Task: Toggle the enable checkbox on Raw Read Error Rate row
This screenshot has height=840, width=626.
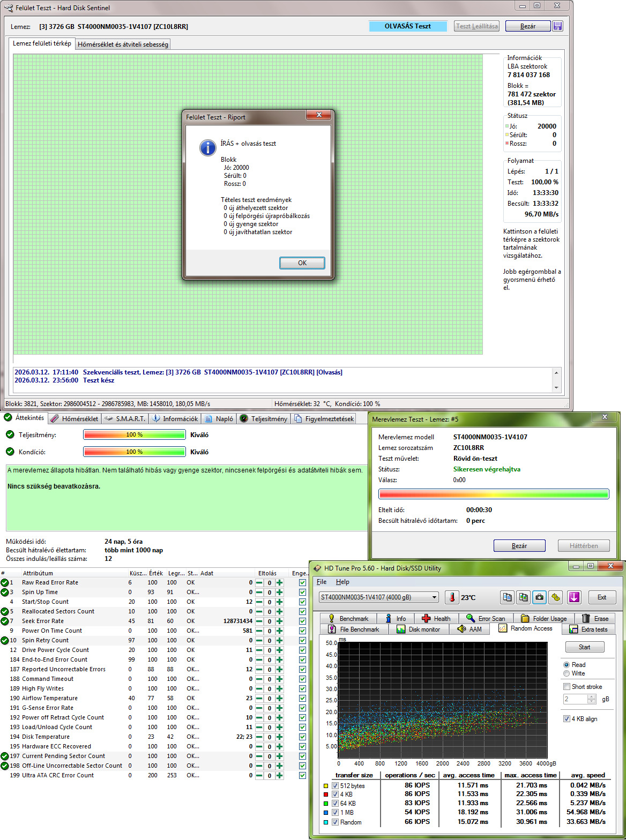Action: click(303, 583)
